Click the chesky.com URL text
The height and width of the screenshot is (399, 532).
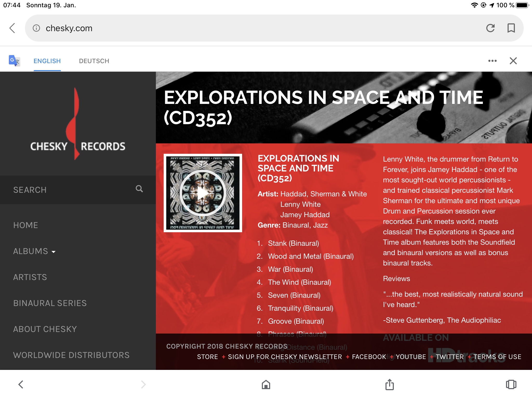click(69, 28)
